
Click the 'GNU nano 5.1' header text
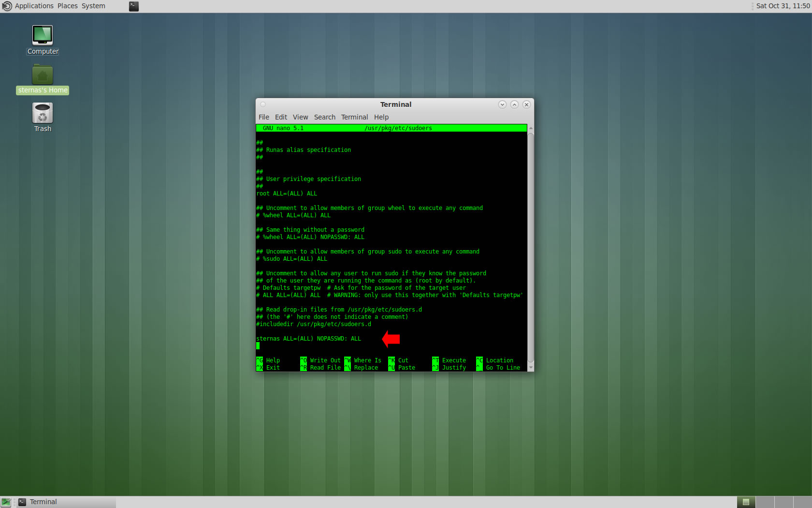[x=283, y=128]
